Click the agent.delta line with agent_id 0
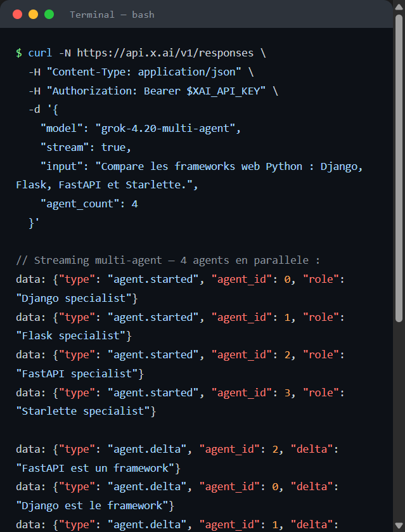Screen dimensions: 405x532 (177, 487)
